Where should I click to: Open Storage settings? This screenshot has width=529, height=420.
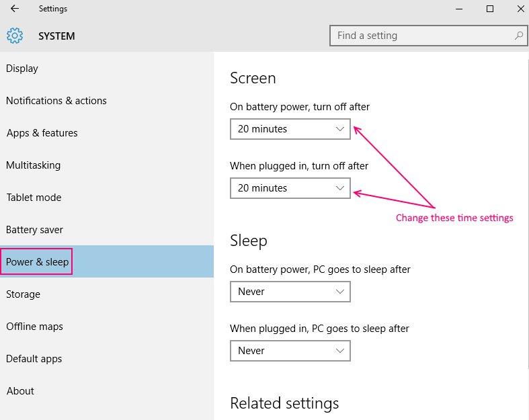[x=107, y=294]
